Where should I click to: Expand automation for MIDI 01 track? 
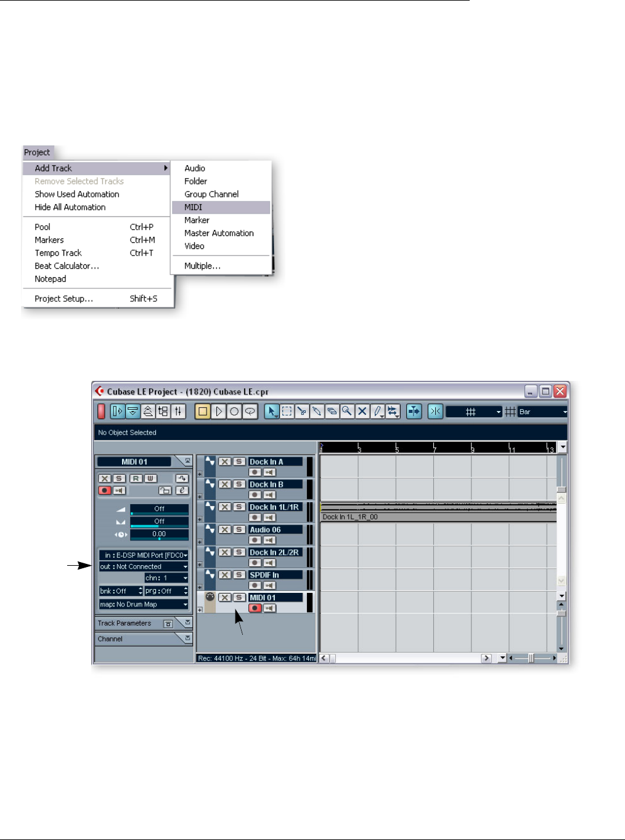(200, 610)
